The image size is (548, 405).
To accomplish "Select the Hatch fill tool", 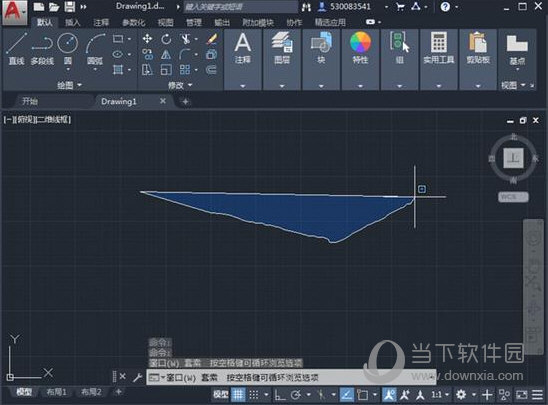I will point(118,70).
